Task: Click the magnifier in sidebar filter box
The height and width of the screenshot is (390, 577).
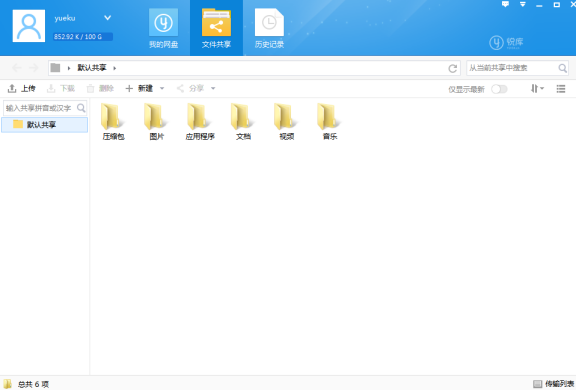Action: coord(81,108)
